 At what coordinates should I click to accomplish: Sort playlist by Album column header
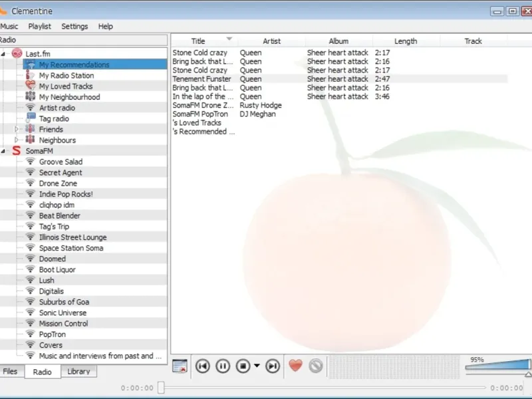(338, 41)
